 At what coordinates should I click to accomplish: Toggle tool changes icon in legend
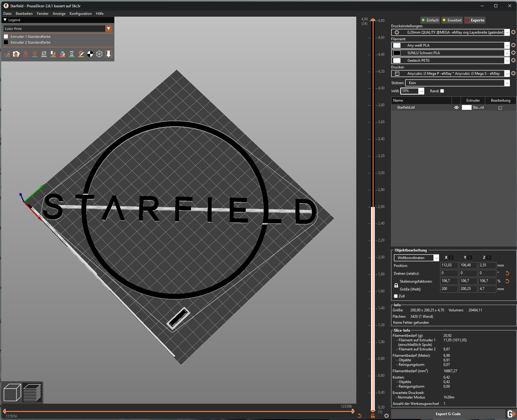click(53, 54)
